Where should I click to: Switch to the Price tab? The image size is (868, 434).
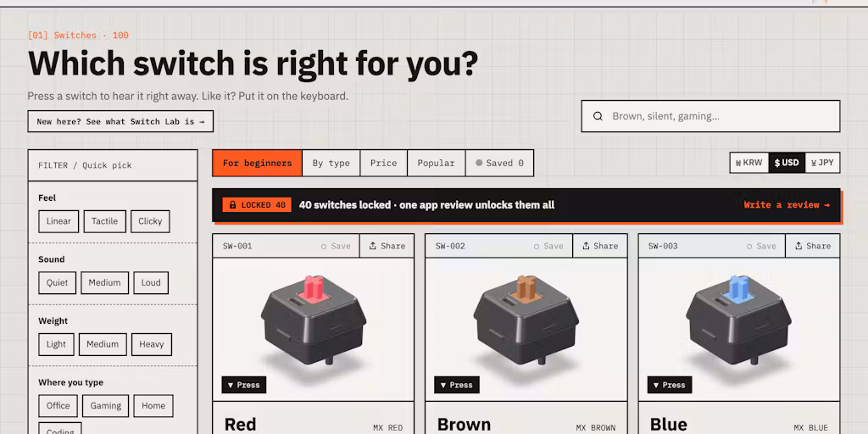point(384,164)
